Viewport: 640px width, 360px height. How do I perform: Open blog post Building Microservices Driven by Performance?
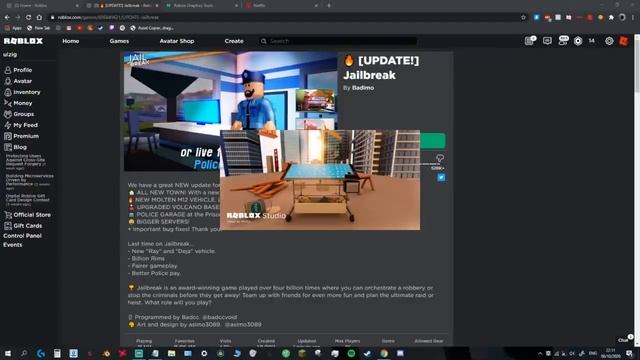click(x=29, y=182)
